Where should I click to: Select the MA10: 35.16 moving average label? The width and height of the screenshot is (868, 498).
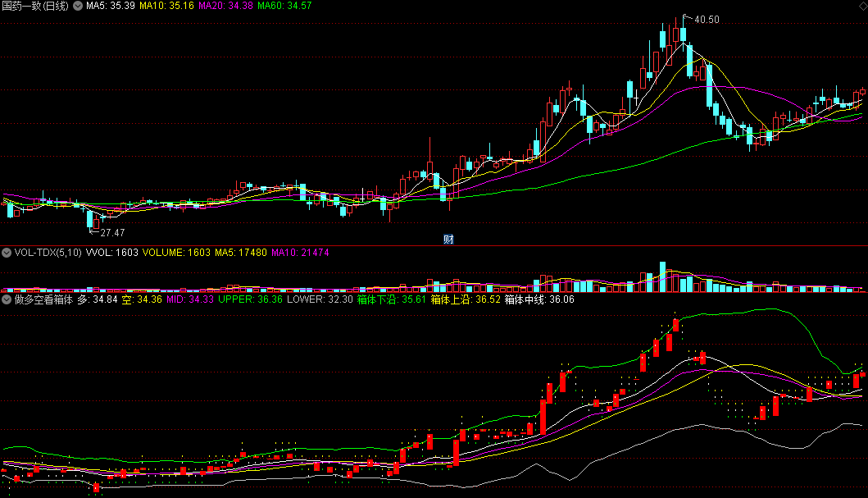click(166, 6)
